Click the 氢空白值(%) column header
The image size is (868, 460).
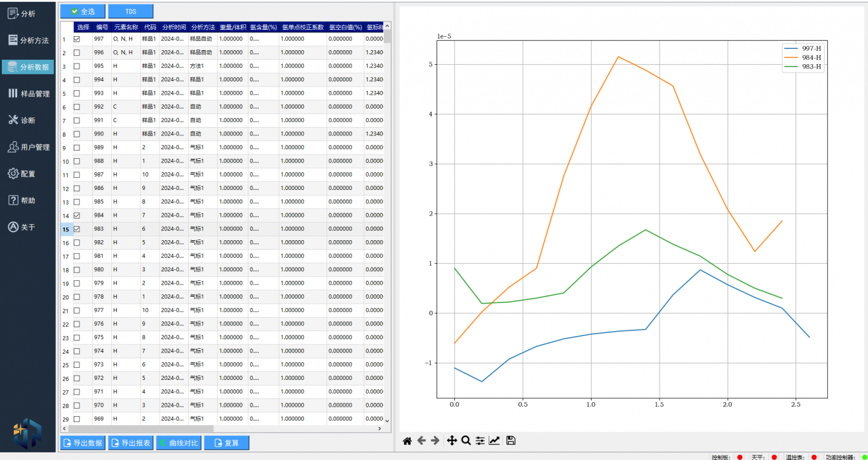345,27
